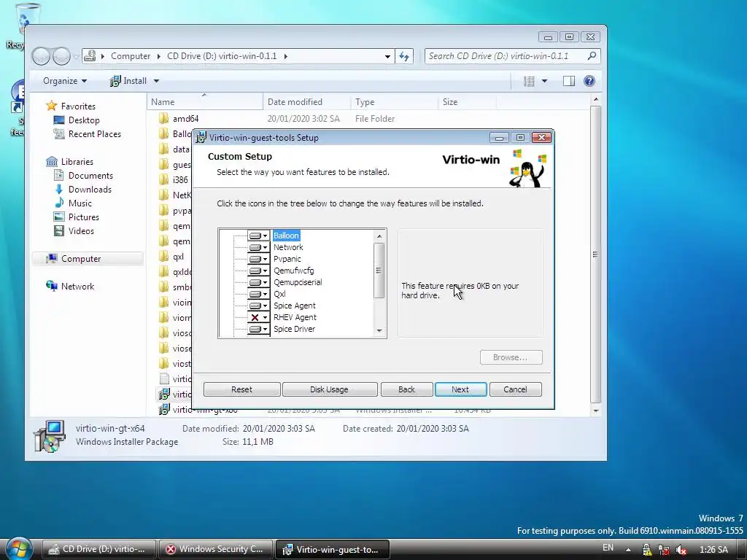Open Pvpanic feature install dropdown
The width and height of the screenshot is (747, 560).
(258, 259)
